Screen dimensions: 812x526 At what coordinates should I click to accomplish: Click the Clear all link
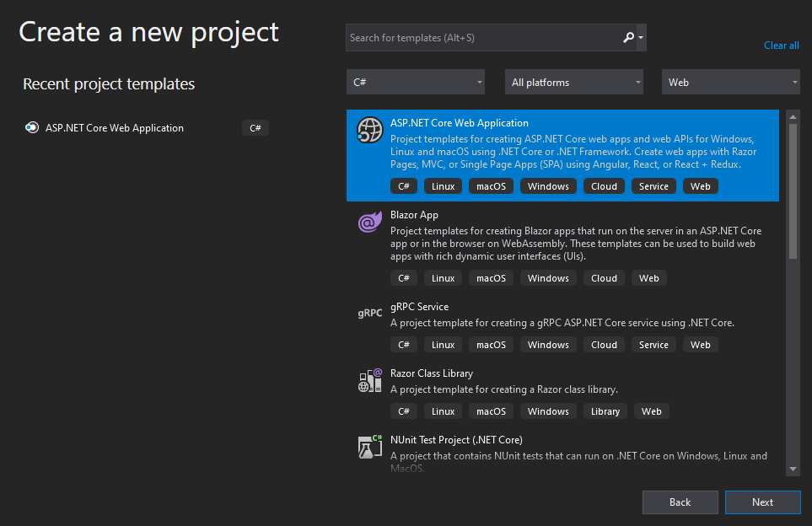click(x=781, y=46)
